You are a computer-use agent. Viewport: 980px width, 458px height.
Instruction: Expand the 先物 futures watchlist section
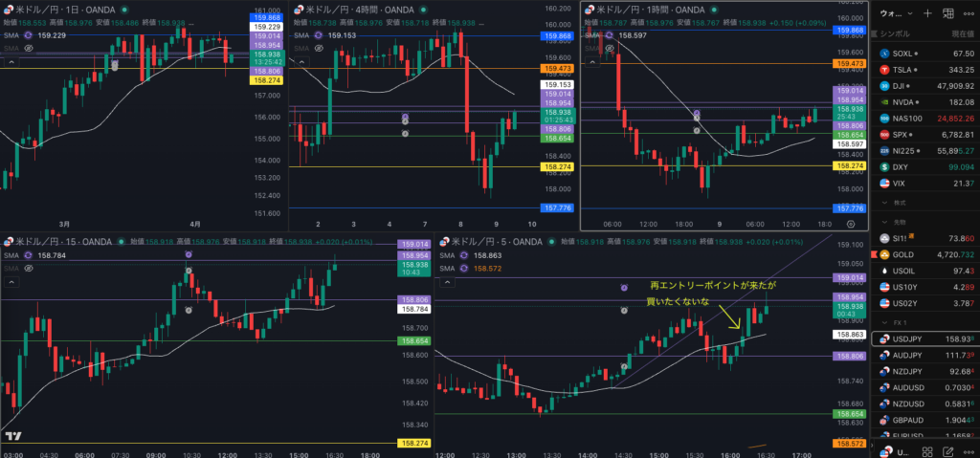[x=884, y=222]
